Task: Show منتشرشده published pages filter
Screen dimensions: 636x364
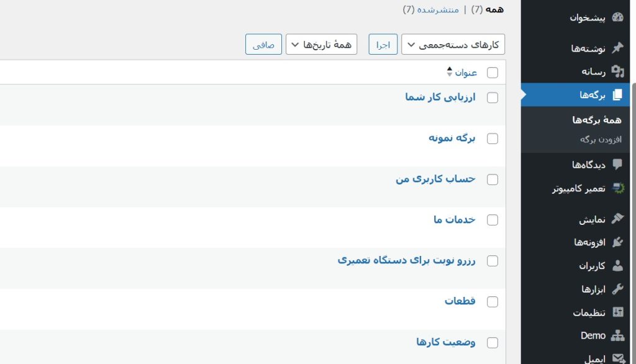Action: pyautogui.click(x=438, y=9)
